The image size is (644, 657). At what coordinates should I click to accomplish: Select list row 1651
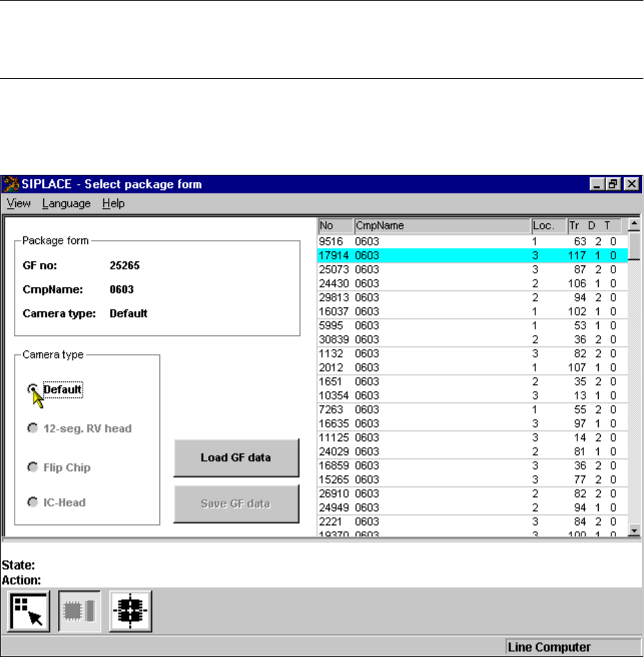(x=472, y=382)
